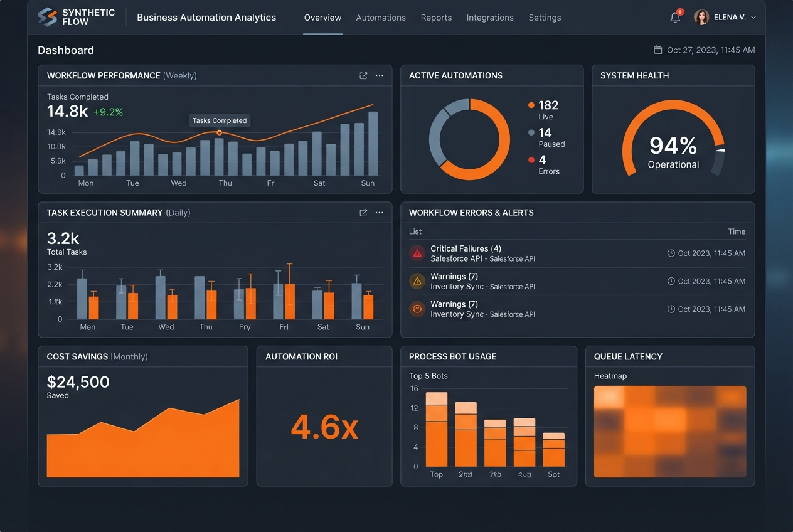This screenshot has width=793, height=532.
Task: Click the 3.2k Total Tasks value
Action: [x=63, y=238]
